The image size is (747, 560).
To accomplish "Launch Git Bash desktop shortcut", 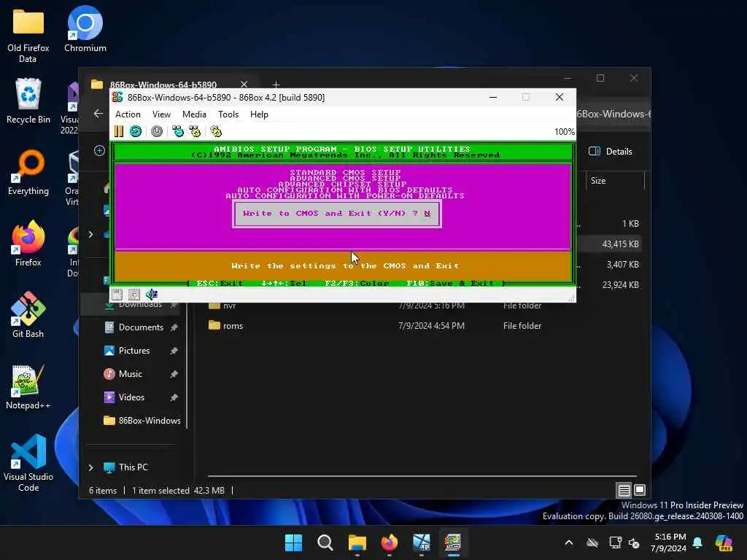I will click(x=28, y=315).
